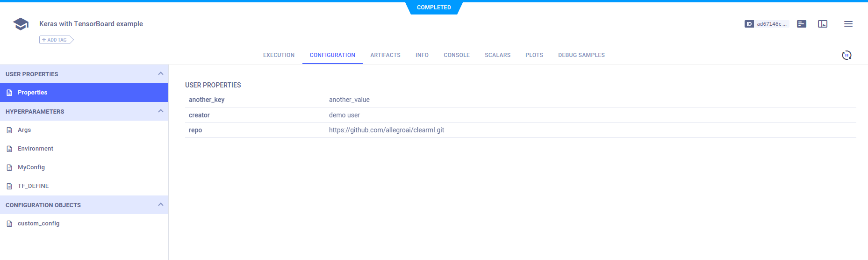Image resolution: width=868 pixels, height=260 pixels.
Task: Open the Artifacts tab
Action: (x=385, y=55)
